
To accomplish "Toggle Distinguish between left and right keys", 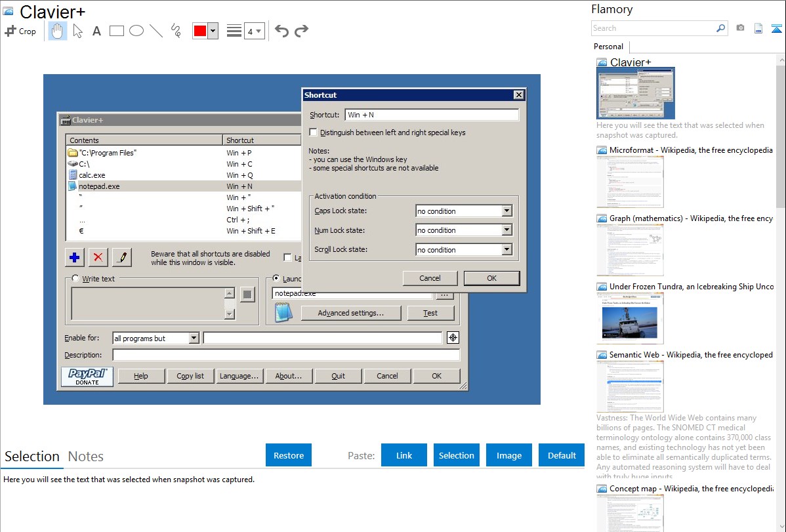I will (314, 133).
